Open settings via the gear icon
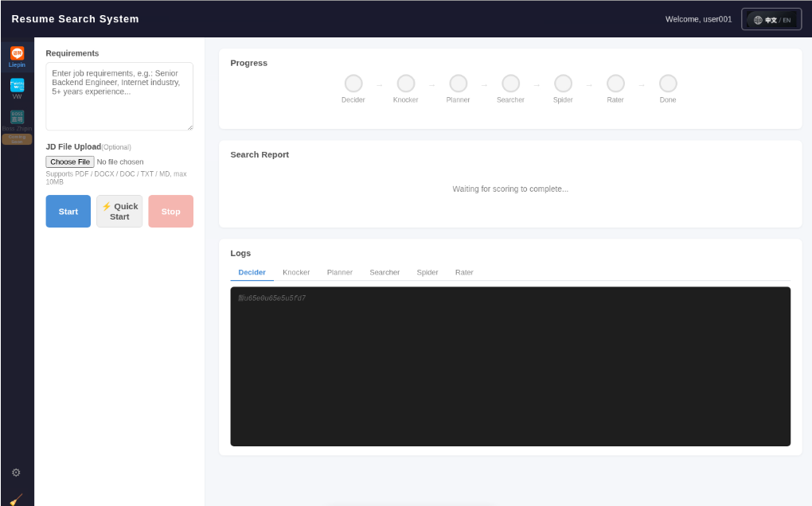812x506 pixels. click(16, 473)
